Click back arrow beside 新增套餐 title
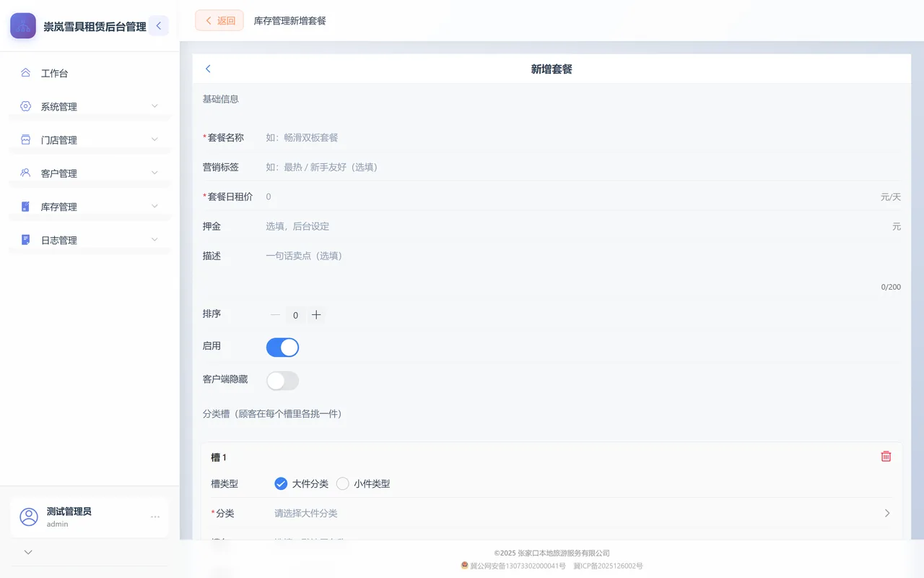Screen dimensions: 924x578 [x=208, y=69]
